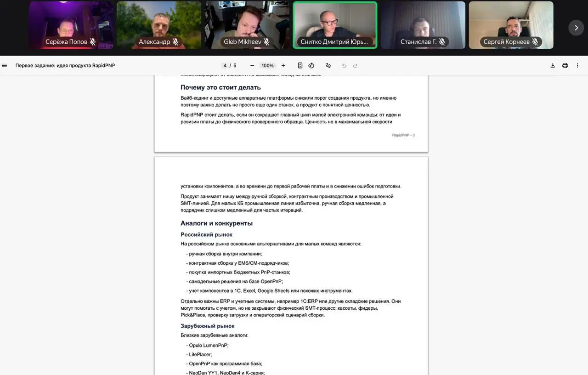Select Серёжа Попов's video tile

pyautogui.click(x=71, y=25)
